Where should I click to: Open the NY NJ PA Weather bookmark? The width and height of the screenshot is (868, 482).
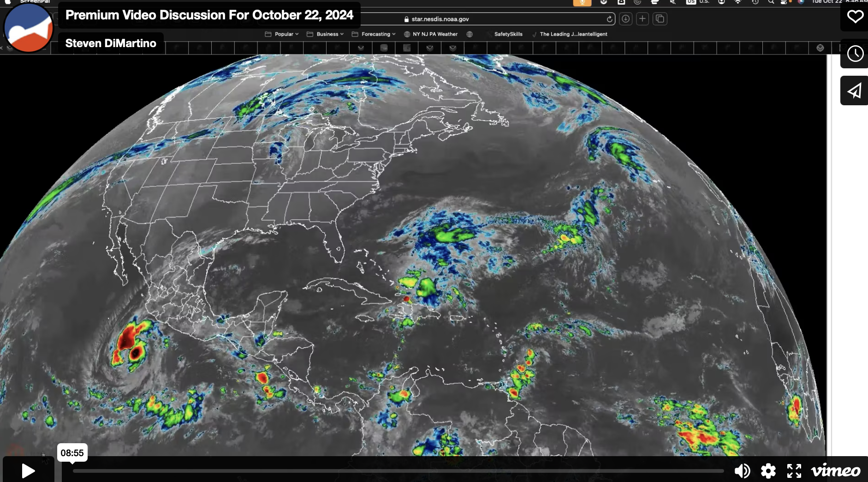(x=431, y=34)
